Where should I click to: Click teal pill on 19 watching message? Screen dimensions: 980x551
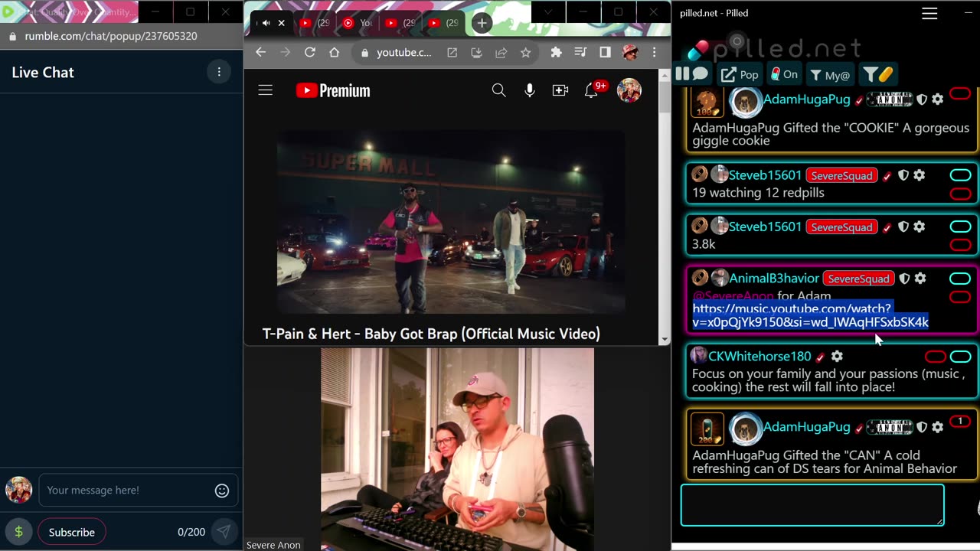point(960,175)
